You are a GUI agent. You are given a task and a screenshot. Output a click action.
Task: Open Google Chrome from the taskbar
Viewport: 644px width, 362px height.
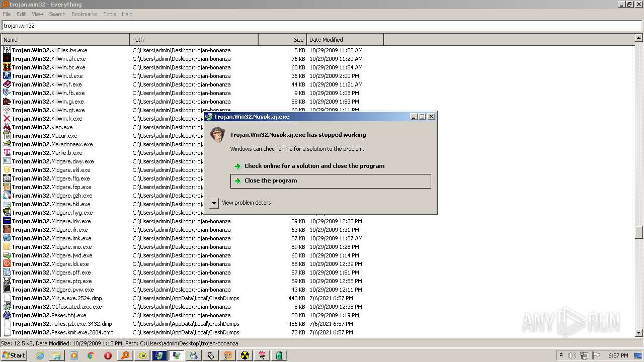click(91, 355)
